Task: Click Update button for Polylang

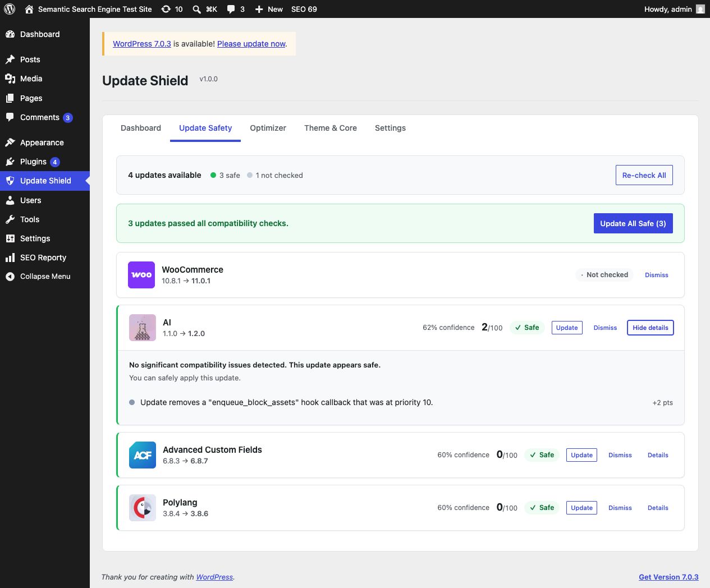Action: click(x=581, y=508)
